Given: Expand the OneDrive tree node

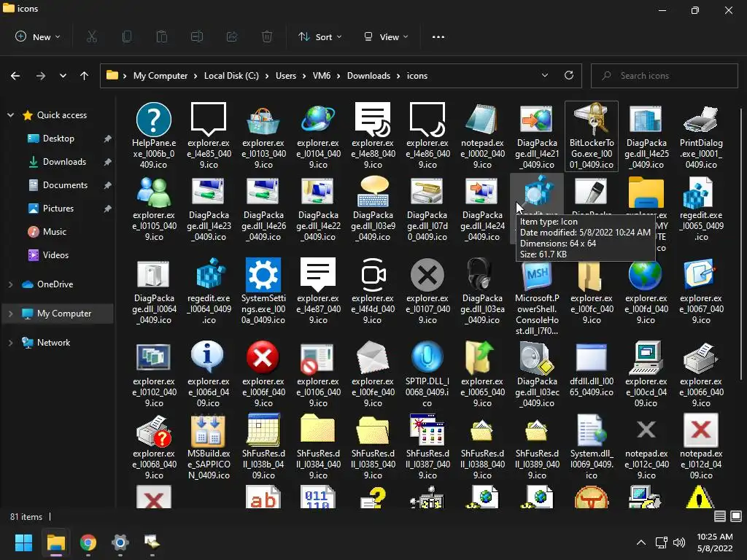Looking at the screenshot, I should (x=10, y=284).
